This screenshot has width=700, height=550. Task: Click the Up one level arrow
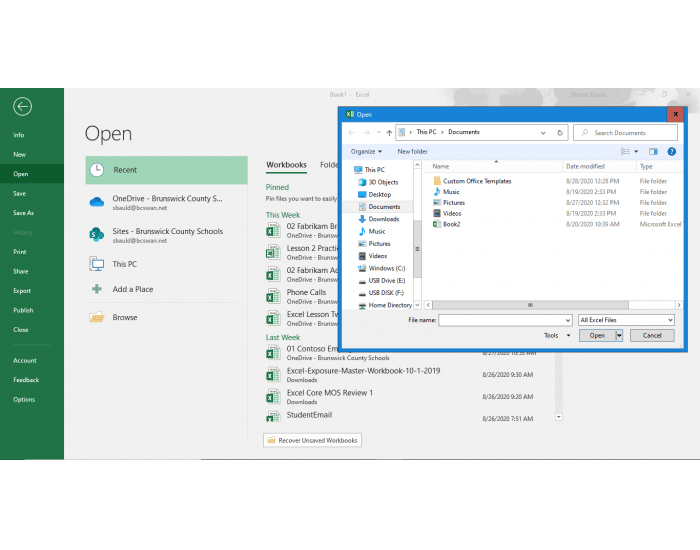389,133
